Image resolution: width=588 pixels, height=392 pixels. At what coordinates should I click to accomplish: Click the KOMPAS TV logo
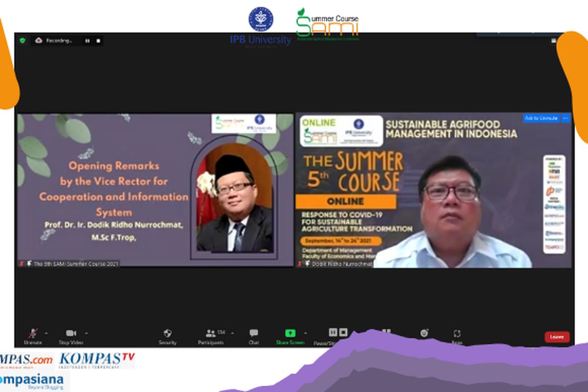[x=97, y=361]
